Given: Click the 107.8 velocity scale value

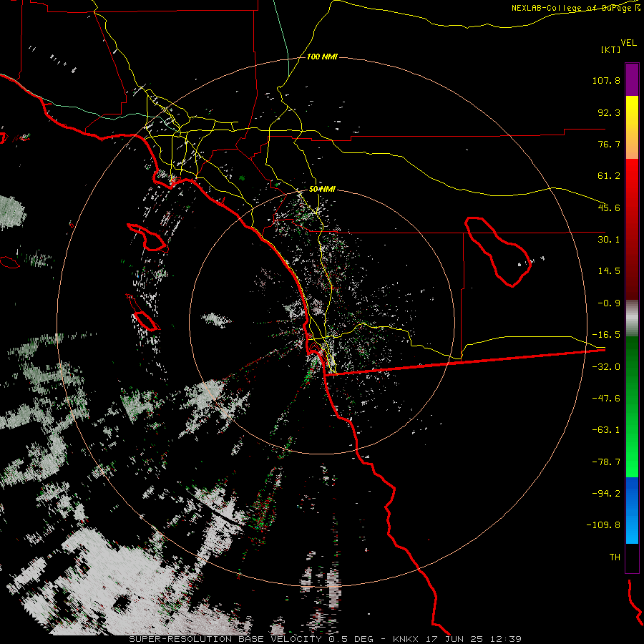Looking at the screenshot, I should 606,80.
